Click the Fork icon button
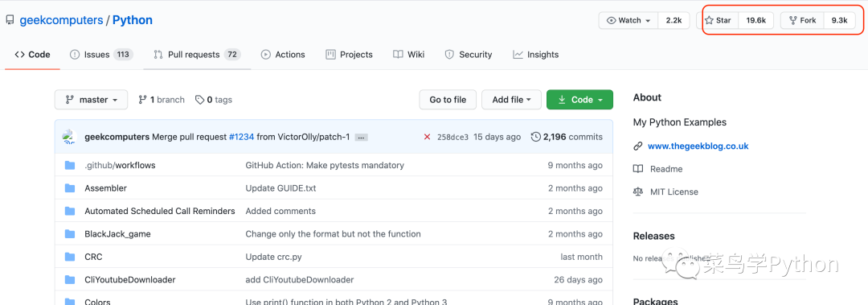Screen dimensions: 868x305 pos(792,20)
